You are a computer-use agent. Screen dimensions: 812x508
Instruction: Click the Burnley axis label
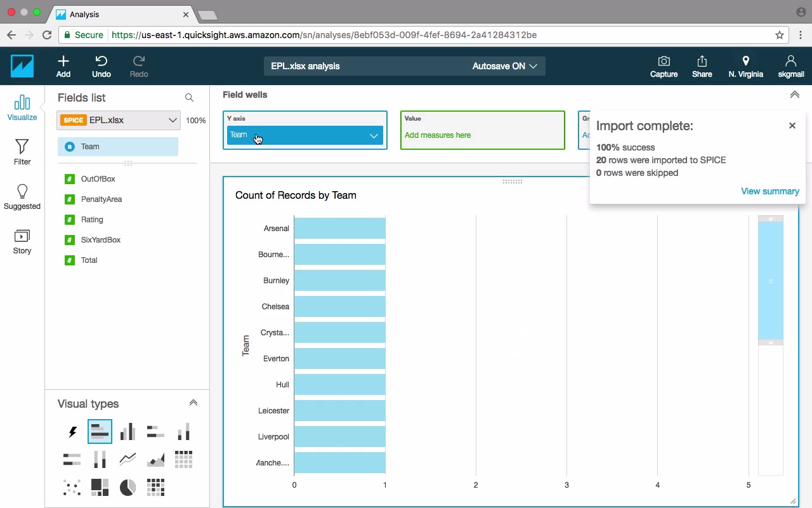tap(276, 281)
